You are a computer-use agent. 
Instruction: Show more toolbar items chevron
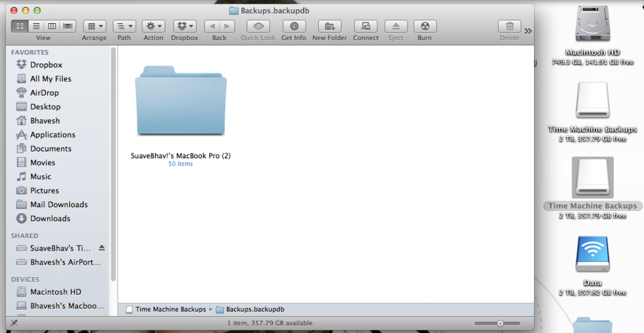point(528,31)
